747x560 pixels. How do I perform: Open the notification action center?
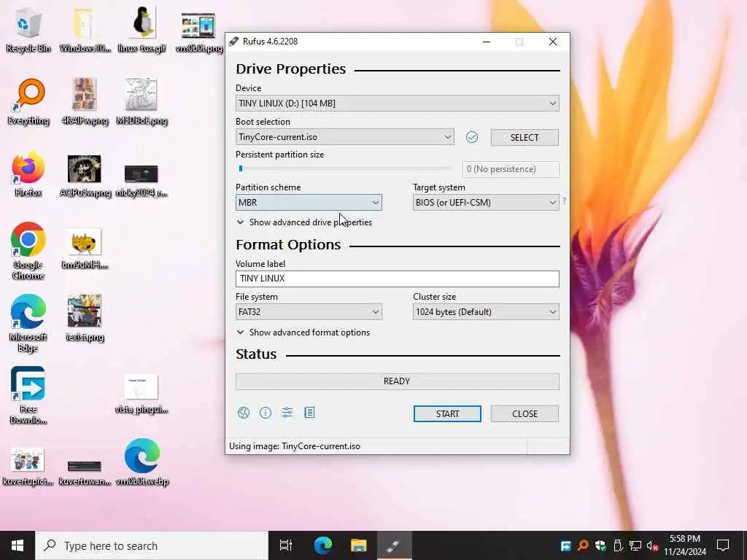click(723, 545)
